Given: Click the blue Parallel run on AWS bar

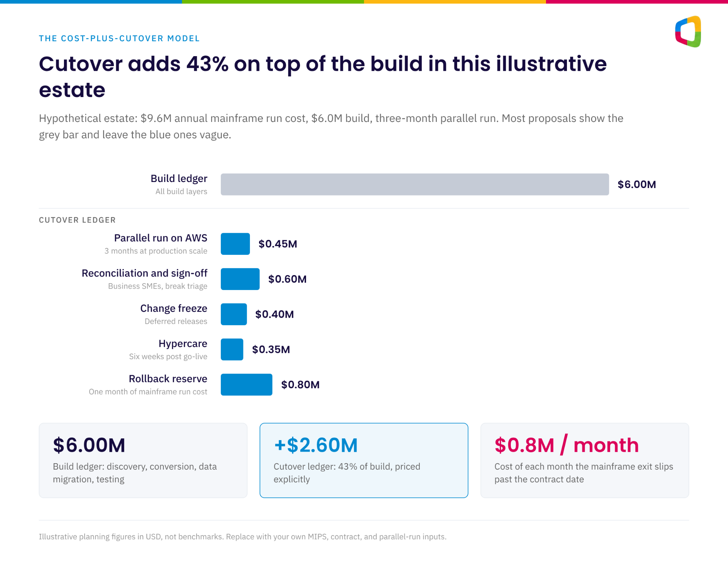Looking at the screenshot, I should (x=235, y=244).
